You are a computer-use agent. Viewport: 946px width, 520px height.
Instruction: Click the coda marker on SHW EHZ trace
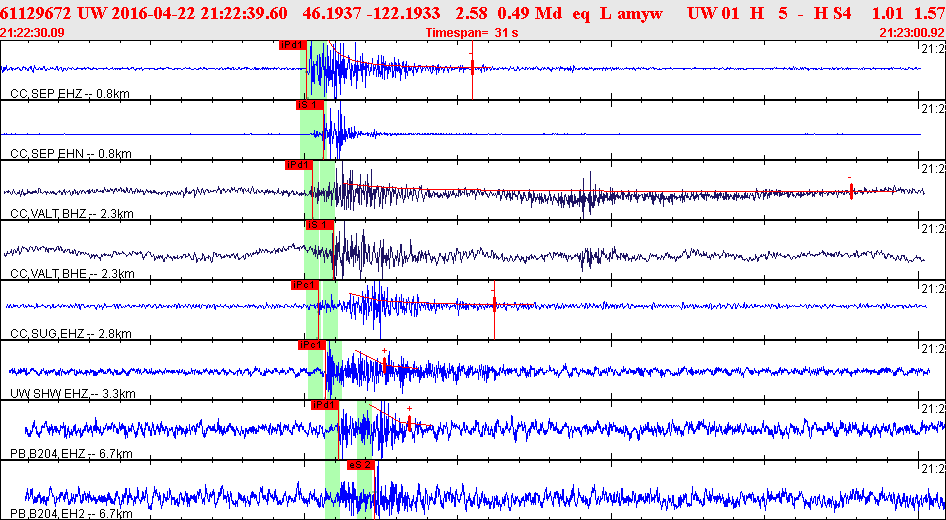(384, 364)
